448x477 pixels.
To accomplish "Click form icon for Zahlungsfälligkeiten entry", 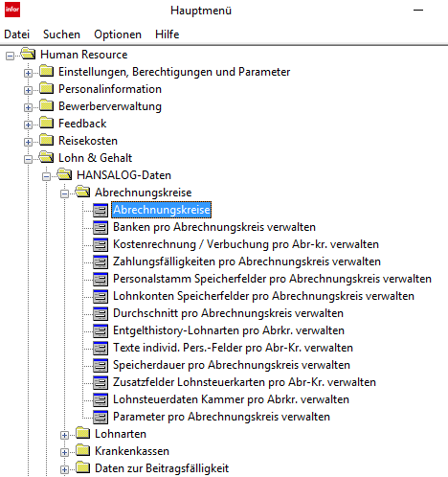I will [101, 262].
